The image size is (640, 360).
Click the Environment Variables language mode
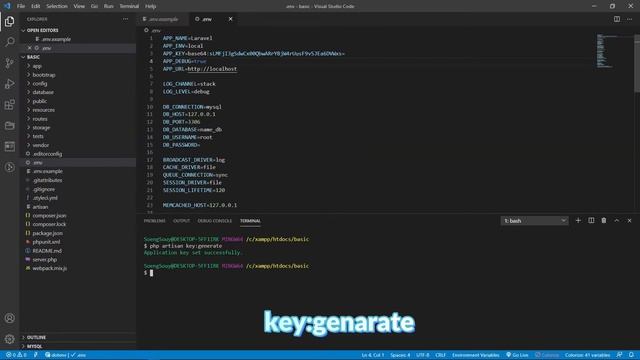pos(476,355)
